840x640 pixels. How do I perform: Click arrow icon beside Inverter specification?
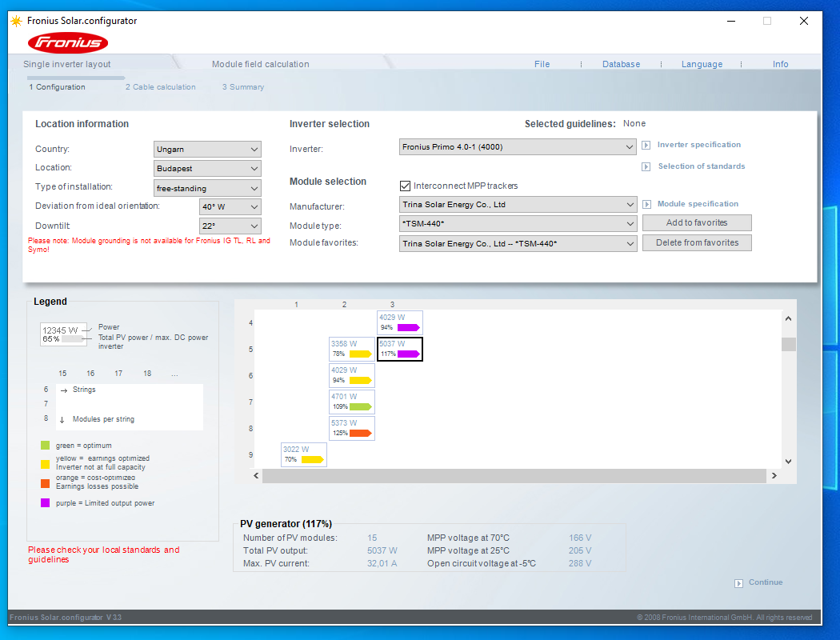(646, 146)
